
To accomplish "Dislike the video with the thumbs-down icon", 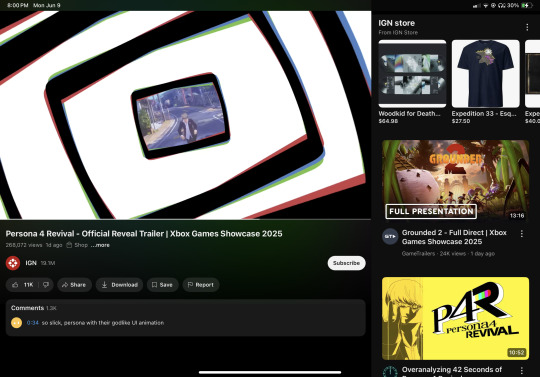I will [x=46, y=285].
